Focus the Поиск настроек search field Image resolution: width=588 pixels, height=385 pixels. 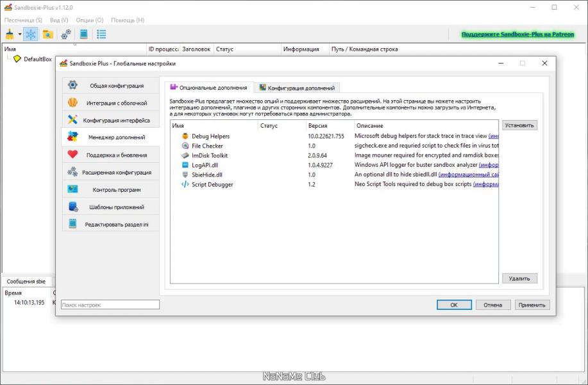click(110, 305)
